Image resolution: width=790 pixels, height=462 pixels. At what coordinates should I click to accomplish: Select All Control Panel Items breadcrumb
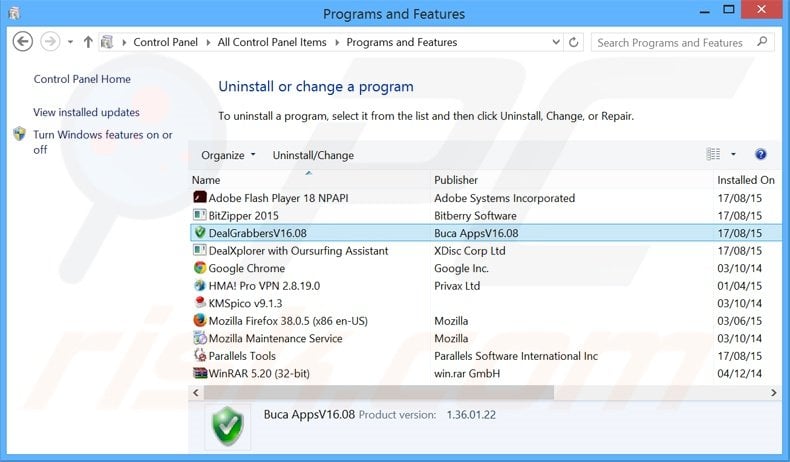coord(272,42)
